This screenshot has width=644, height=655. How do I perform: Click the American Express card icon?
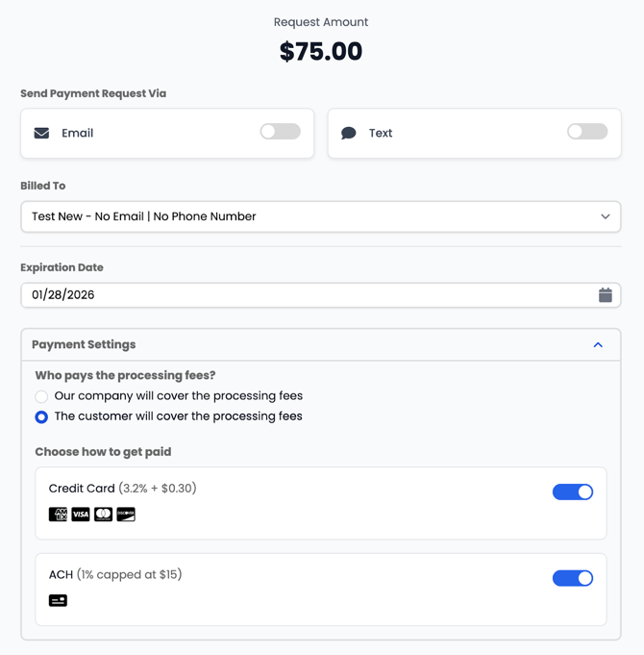coord(58,515)
